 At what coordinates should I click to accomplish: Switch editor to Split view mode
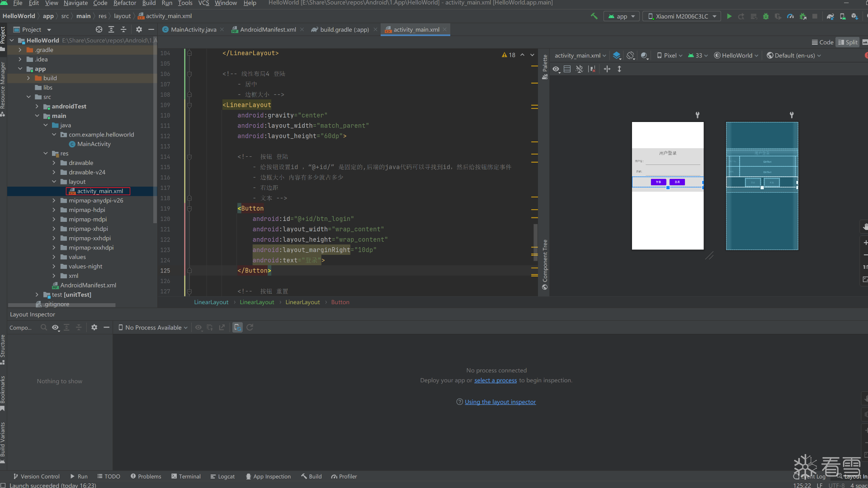point(847,42)
